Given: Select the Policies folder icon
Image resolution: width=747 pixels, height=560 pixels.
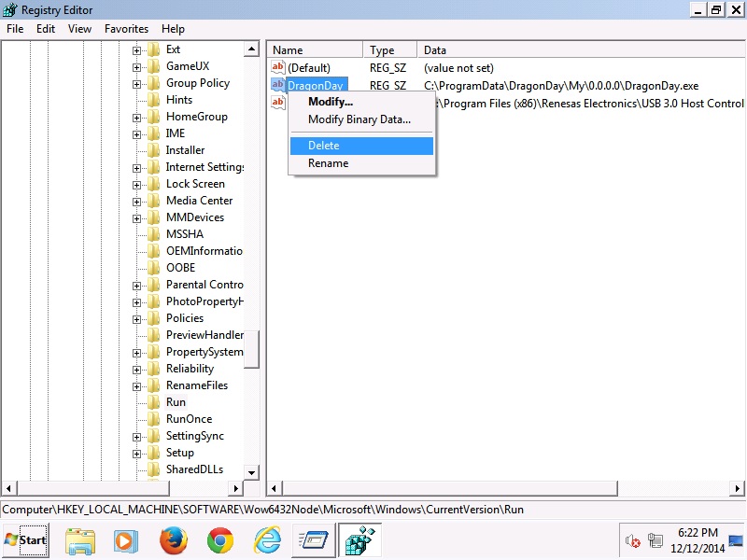Looking at the screenshot, I should (x=154, y=318).
